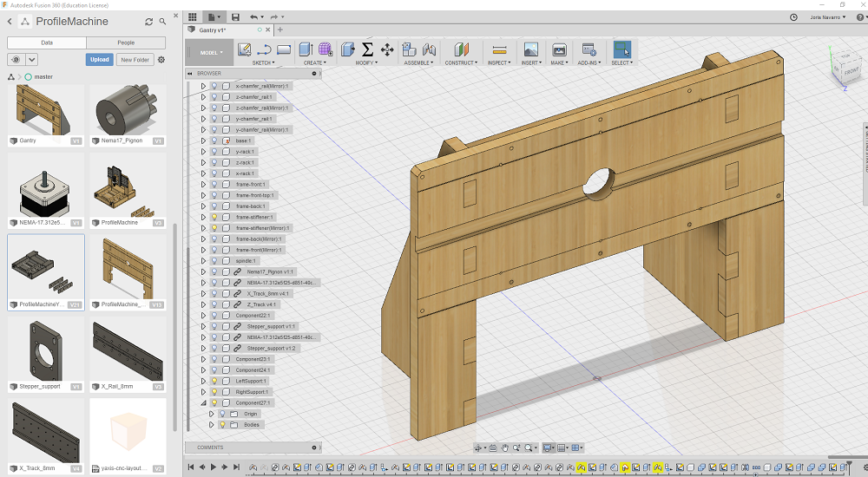Image resolution: width=868 pixels, height=477 pixels.
Task: Switch to the People tab
Action: tap(126, 42)
